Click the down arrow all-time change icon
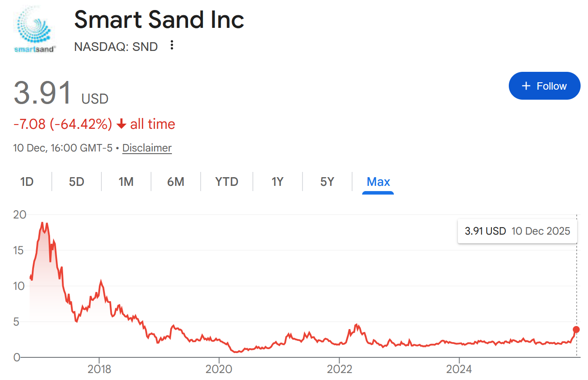Image resolution: width=588 pixels, height=380 pixels. (x=121, y=124)
